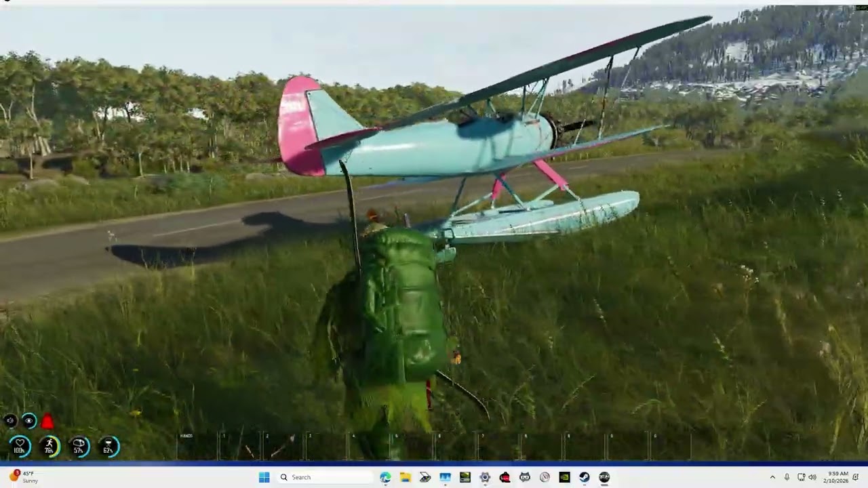The height and width of the screenshot is (488, 868).
Task: Click the thirst indicator at 62%
Action: tap(108, 446)
